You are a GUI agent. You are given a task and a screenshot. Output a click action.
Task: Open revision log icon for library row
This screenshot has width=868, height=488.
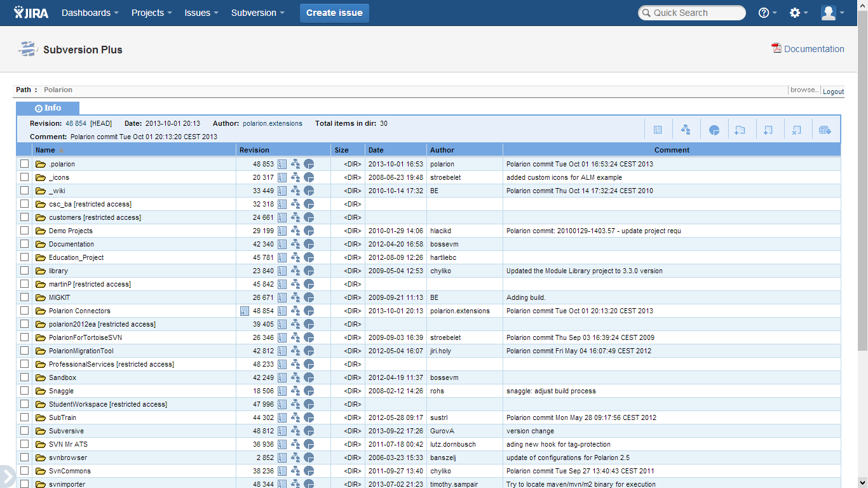click(x=282, y=271)
